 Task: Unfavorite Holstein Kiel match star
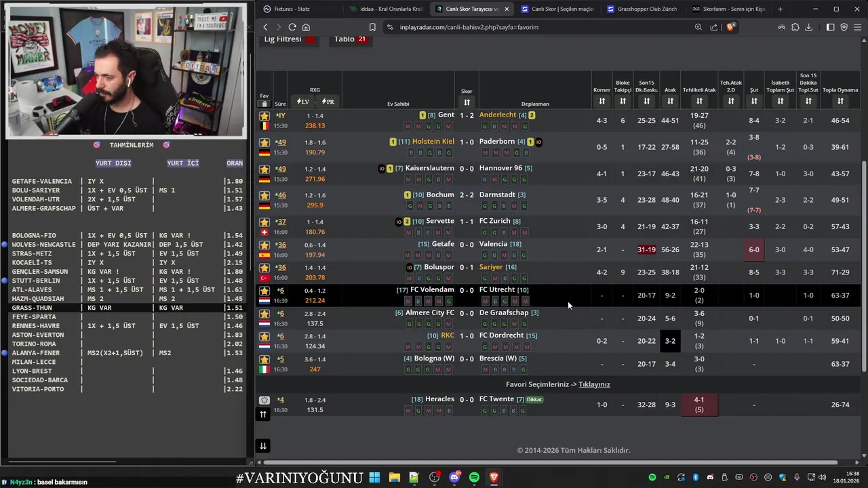click(x=264, y=142)
